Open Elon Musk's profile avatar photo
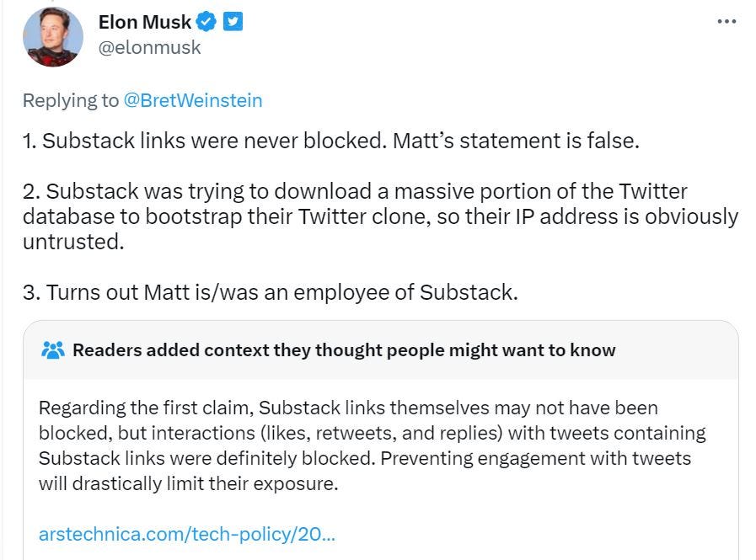 53,36
